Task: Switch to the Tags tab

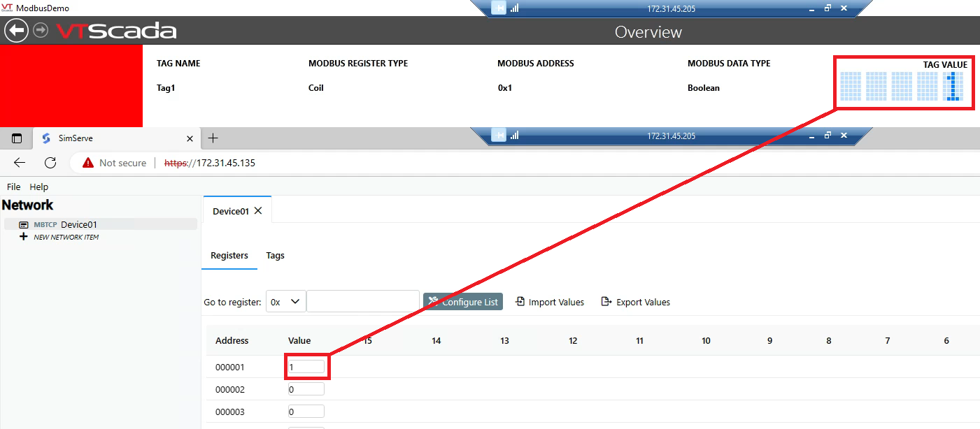Action: [x=275, y=255]
